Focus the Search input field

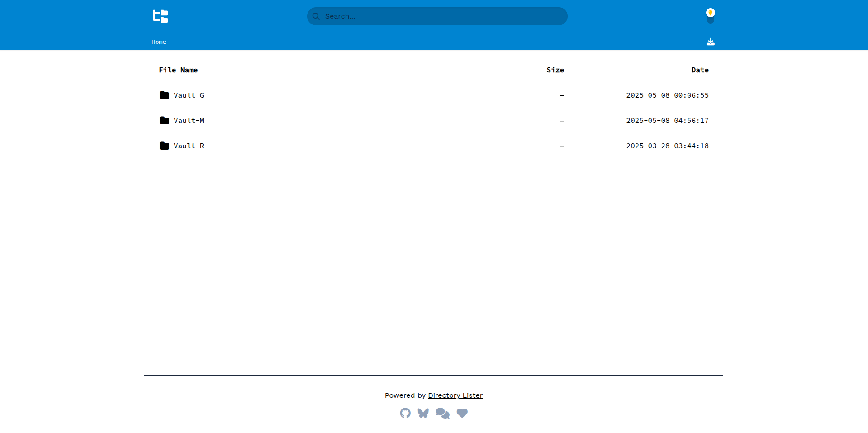click(x=443, y=16)
